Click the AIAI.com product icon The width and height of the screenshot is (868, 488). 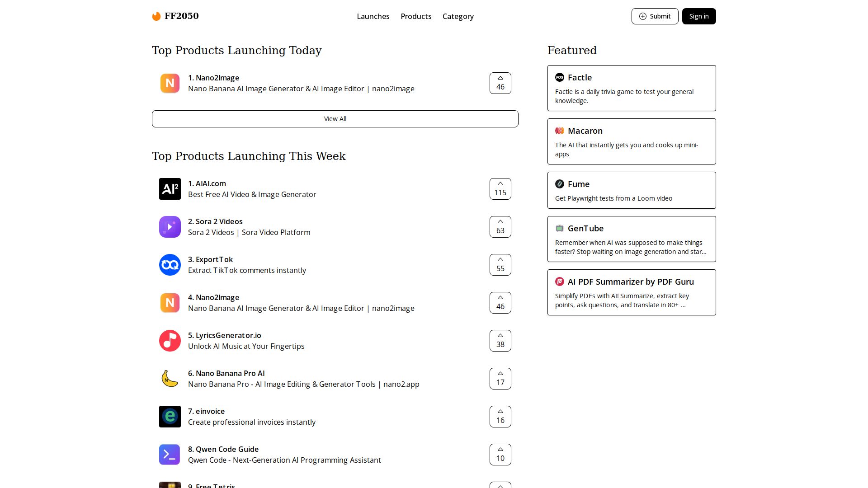click(170, 189)
